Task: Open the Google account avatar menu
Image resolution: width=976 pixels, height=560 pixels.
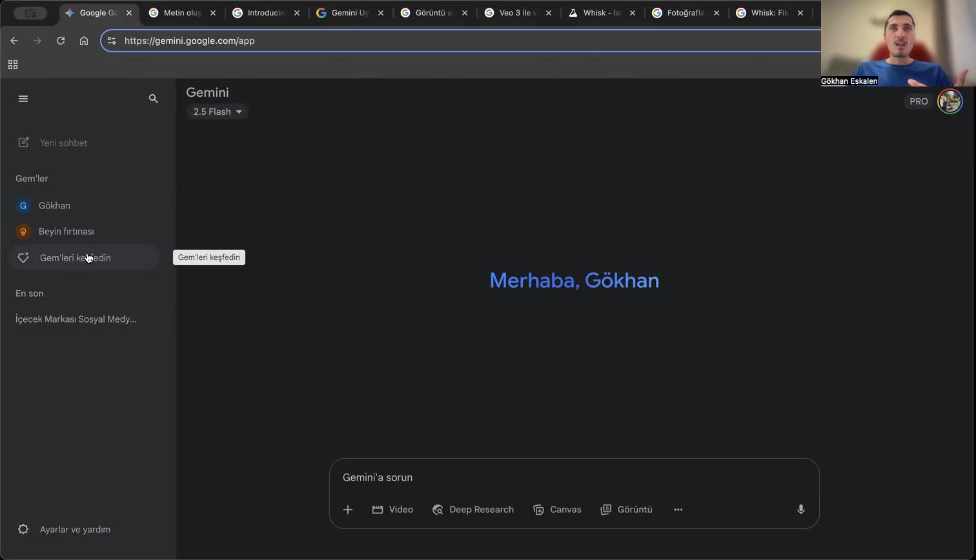Action: 950,101
